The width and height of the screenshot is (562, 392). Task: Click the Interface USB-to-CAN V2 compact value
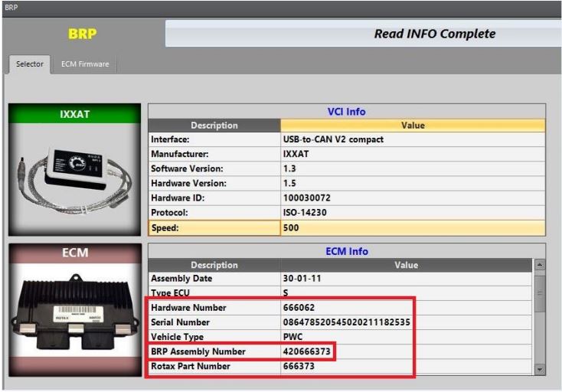point(333,140)
